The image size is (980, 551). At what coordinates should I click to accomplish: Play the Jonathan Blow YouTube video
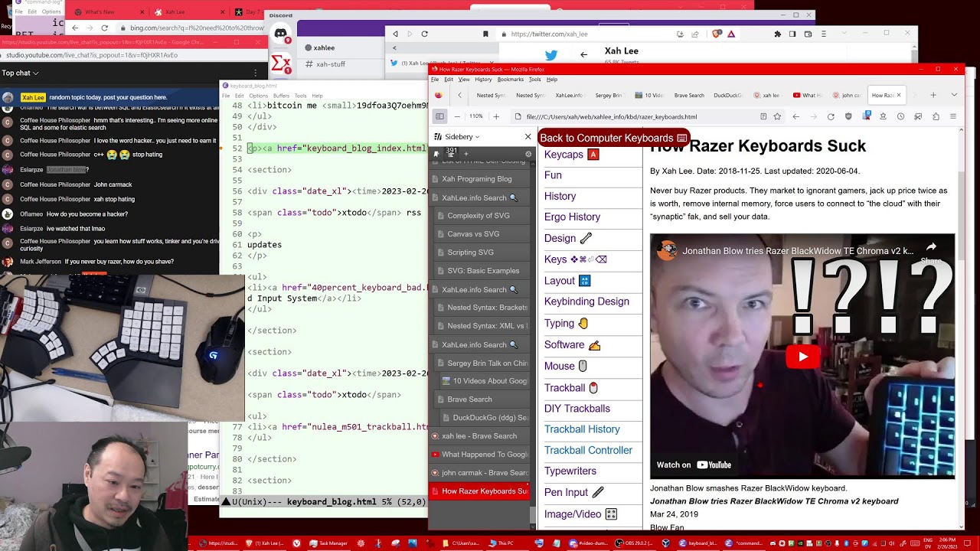[802, 357]
